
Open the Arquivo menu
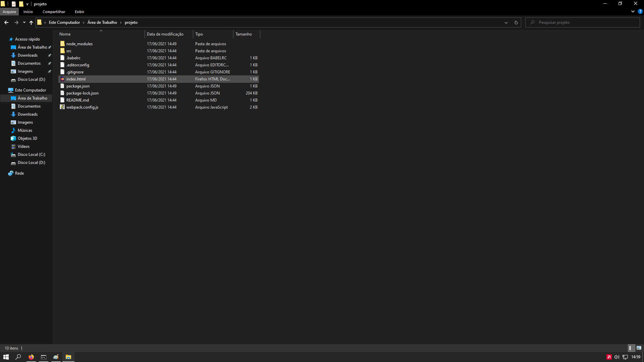coord(9,12)
